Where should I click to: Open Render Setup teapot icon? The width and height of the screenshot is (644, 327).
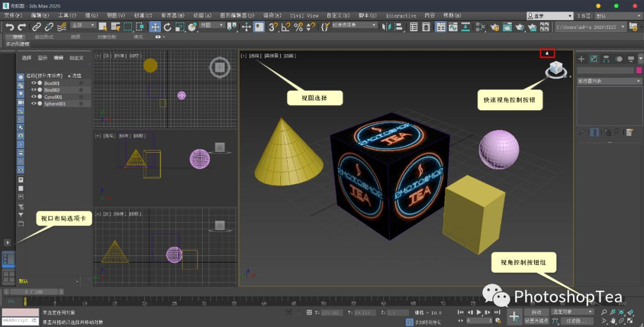click(495, 27)
